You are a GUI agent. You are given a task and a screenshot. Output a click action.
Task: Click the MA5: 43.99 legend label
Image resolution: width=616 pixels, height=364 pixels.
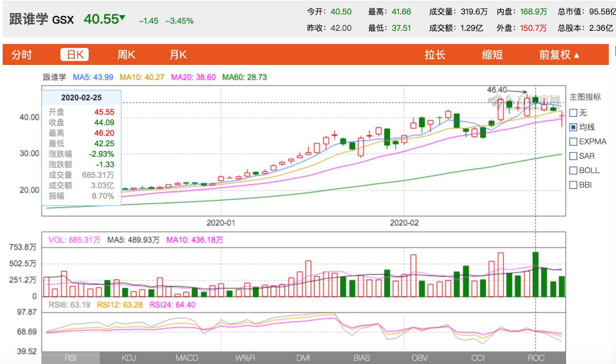(x=93, y=77)
